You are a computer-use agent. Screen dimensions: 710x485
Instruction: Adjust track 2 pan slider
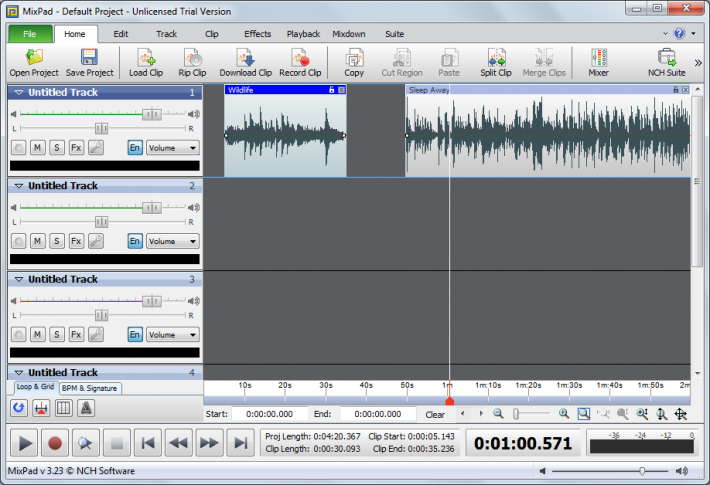[x=103, y=222]
